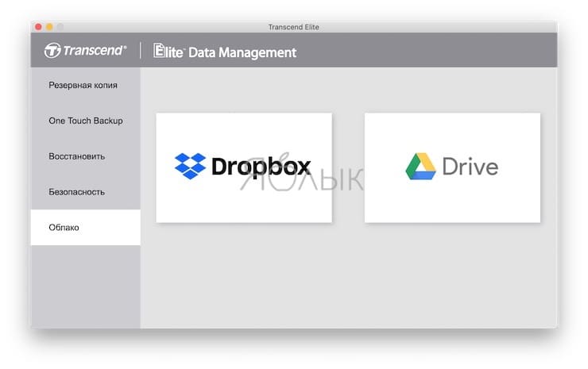Select One Touch Backup in sidebar
This screenshot has height=369, width=588.
86,121
